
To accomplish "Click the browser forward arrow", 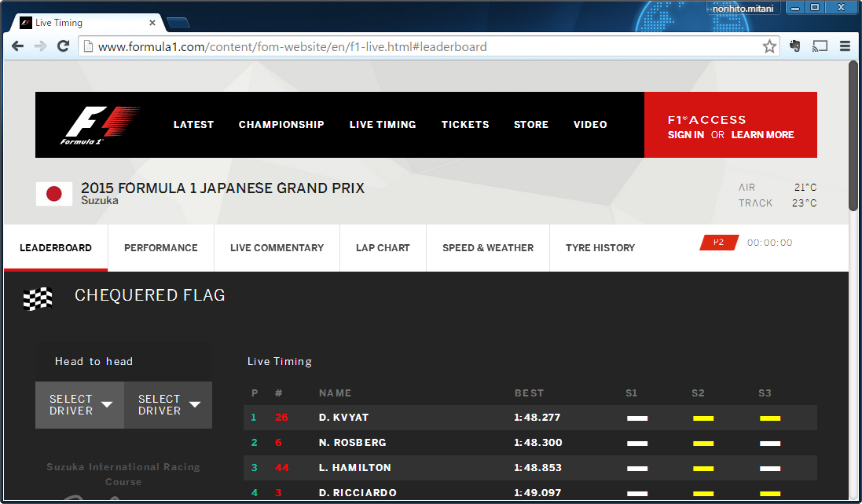I will click(40, 46).
